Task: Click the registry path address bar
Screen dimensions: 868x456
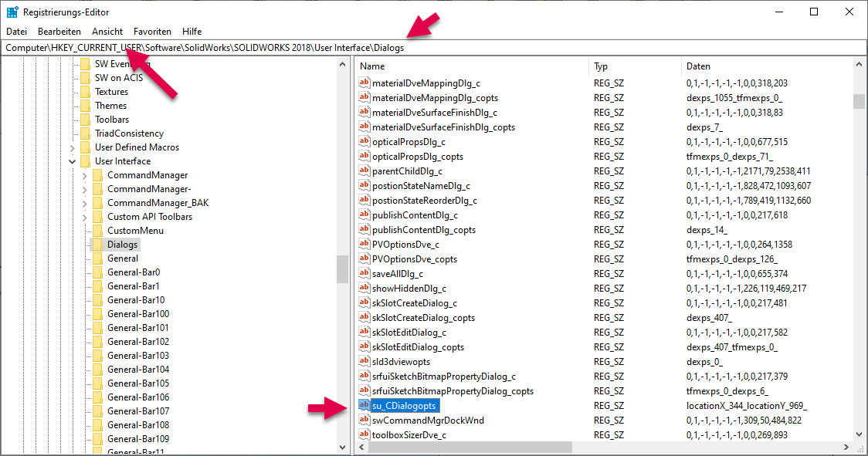Action: [x=434, y=48]
